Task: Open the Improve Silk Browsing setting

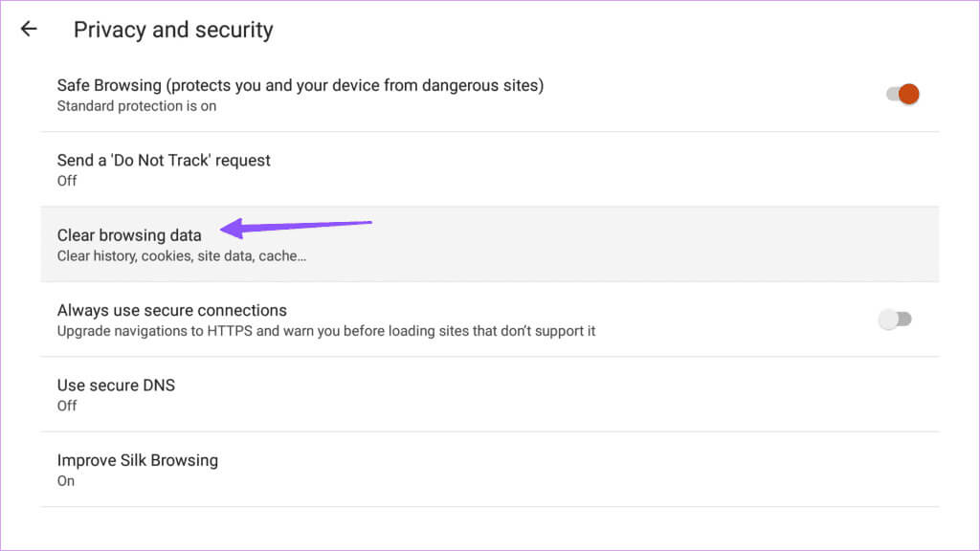Action: [489, 469]
